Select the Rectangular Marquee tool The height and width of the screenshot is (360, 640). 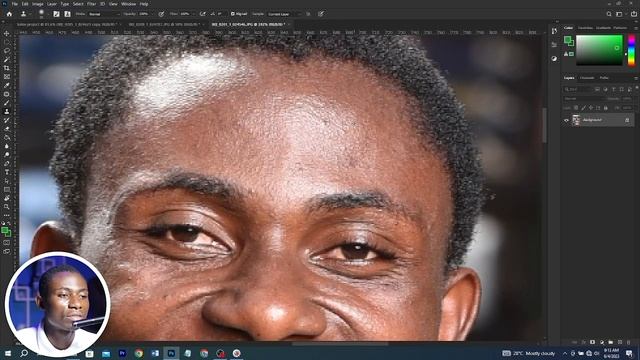(x=7, y=42)
